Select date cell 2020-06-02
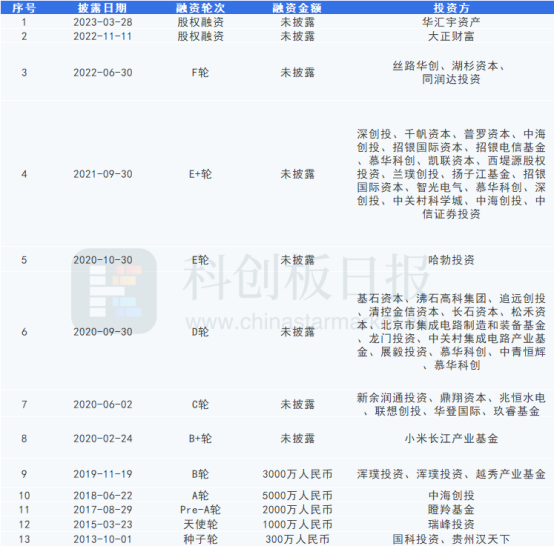Screen dimensions: 554x547 [103, 404]
